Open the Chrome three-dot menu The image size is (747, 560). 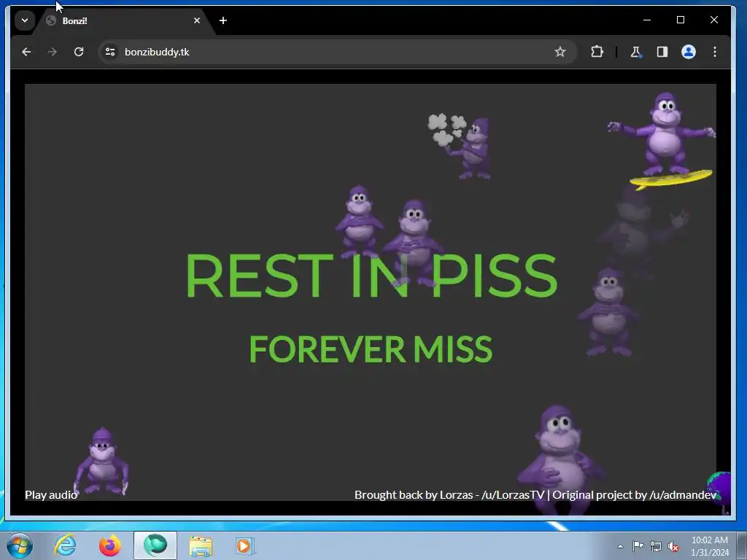[x=715, y=52]
